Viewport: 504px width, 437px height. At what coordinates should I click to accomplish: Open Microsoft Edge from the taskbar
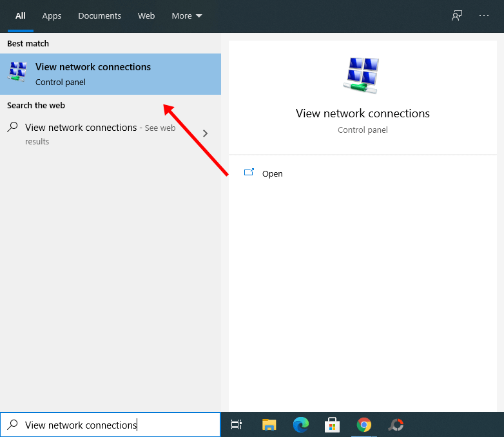point(300,425)
